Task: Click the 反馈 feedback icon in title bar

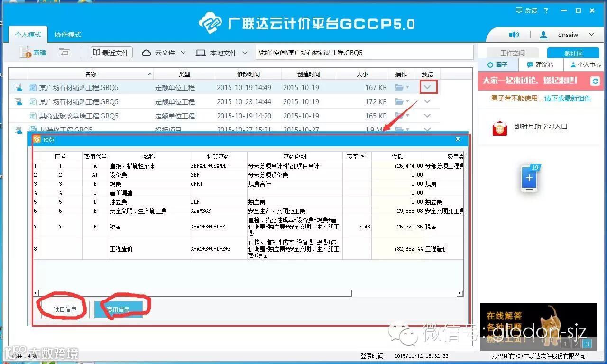Action: tap(519, 10)
